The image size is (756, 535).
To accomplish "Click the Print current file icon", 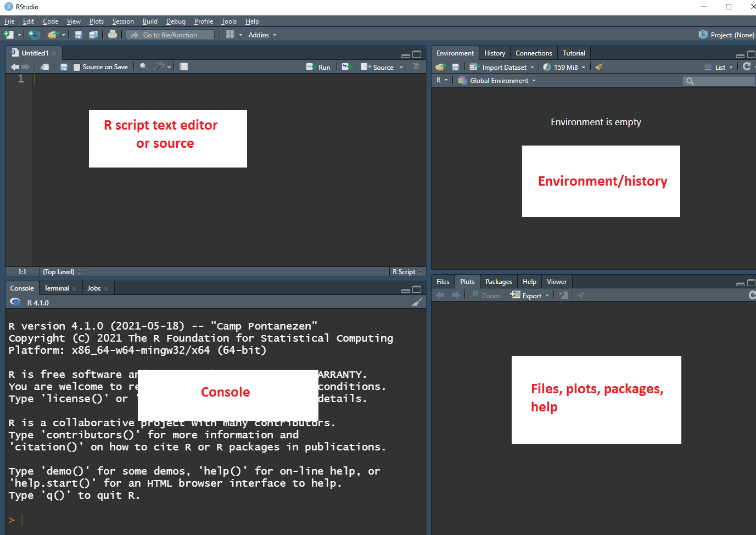I will [113, 35].
